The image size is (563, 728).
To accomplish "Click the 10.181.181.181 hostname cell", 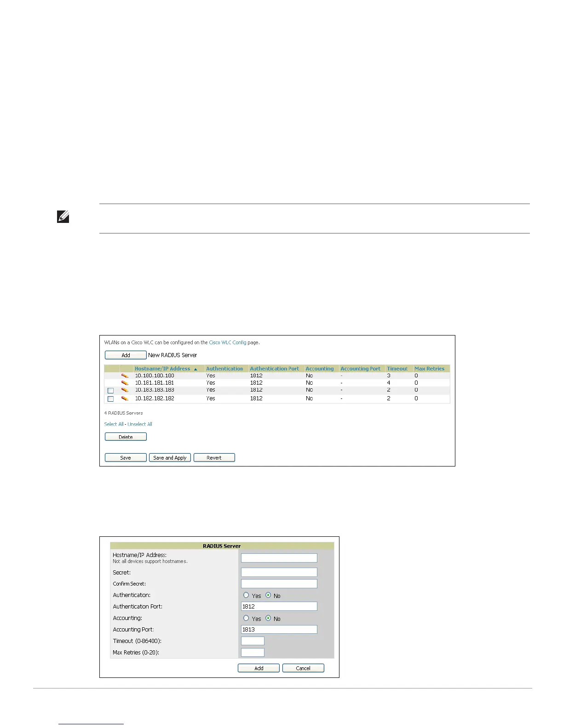I will [155, 382].
